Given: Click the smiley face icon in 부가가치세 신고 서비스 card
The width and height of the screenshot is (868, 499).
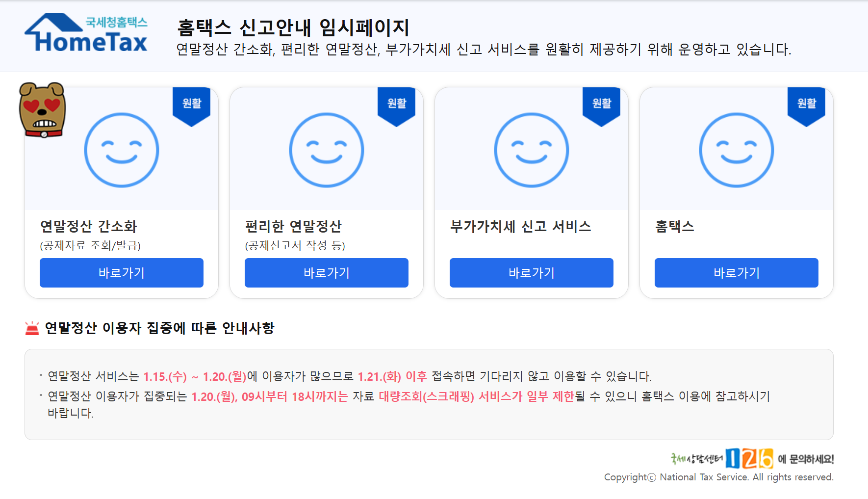Looking at the screenshot, I should [x=532, y=150].
